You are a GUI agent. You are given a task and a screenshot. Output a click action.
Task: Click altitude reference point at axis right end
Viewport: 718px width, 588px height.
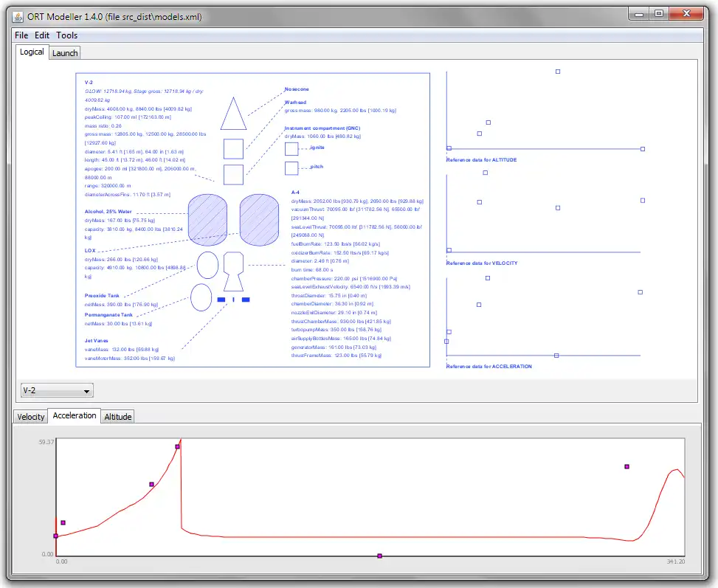(x=643, y=149)
